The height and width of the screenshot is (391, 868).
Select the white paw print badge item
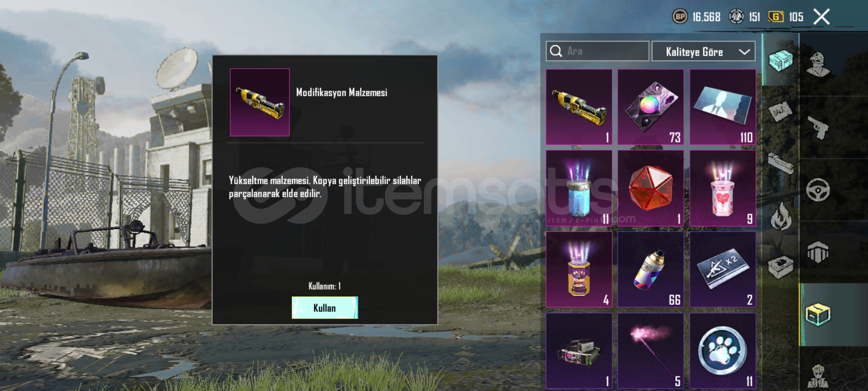click(723, 351)
